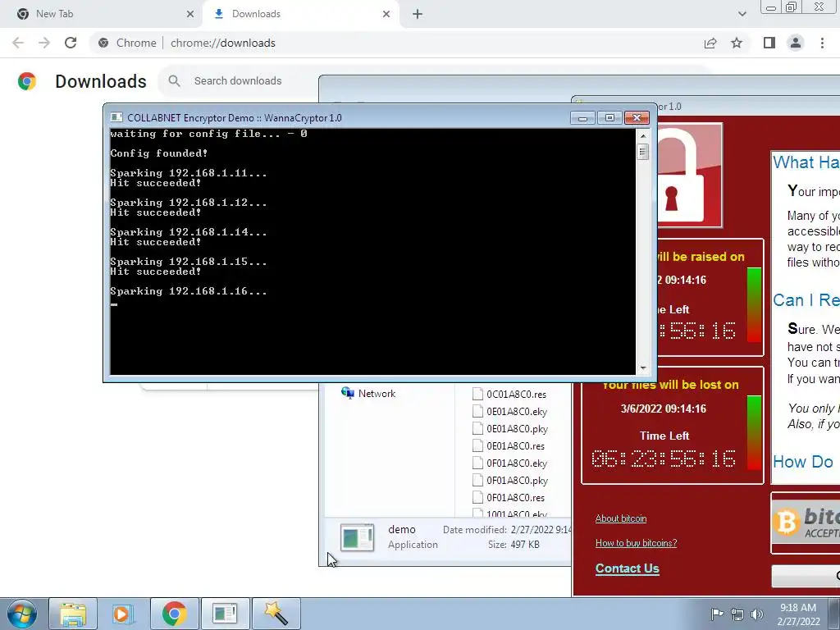Click the console scrollbar thumb

643,152
